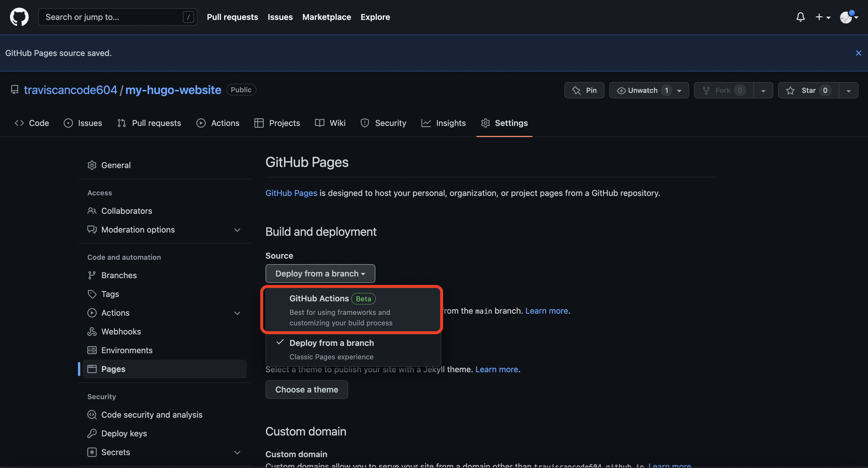Image resolution: width=868 pixels, height=468 pixels.
Task: Click the Webhooks icon in sidebar
Action: 92,332
